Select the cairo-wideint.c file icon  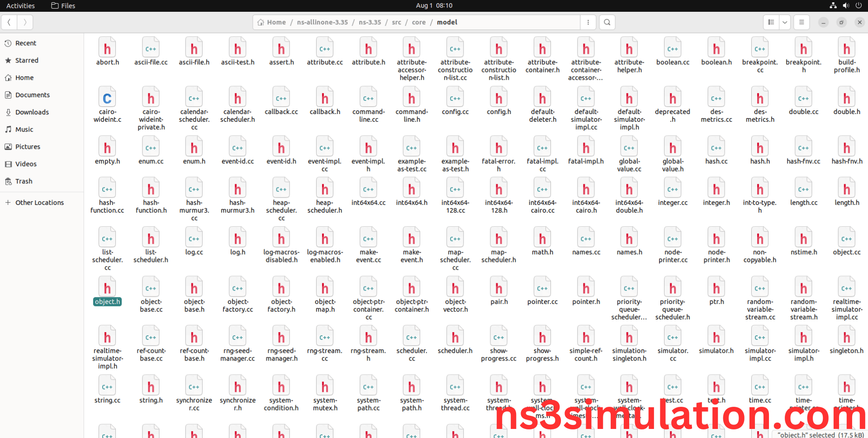pos(107,99)
